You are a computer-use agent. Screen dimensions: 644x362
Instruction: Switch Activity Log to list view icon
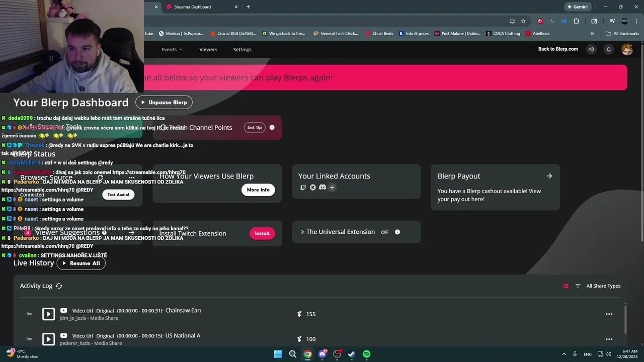(566, 286)
